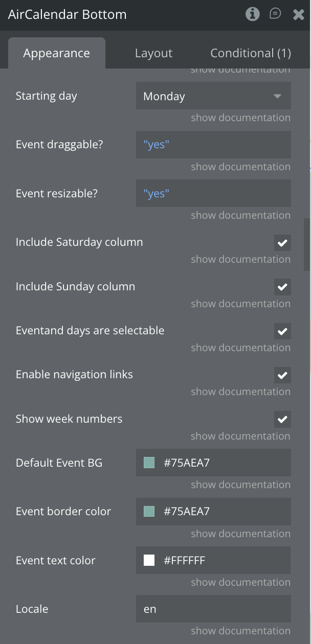The height and width of the screenshot is (644, 311).
Task: Click the Default Event BG color swatch
Action: click(x=149, y=463)
